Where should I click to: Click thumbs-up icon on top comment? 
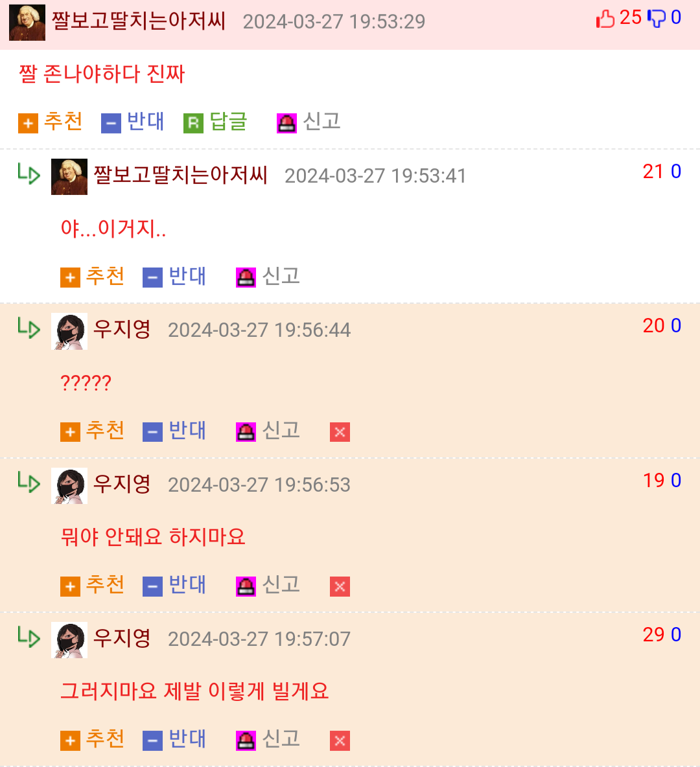pos(605,19)
